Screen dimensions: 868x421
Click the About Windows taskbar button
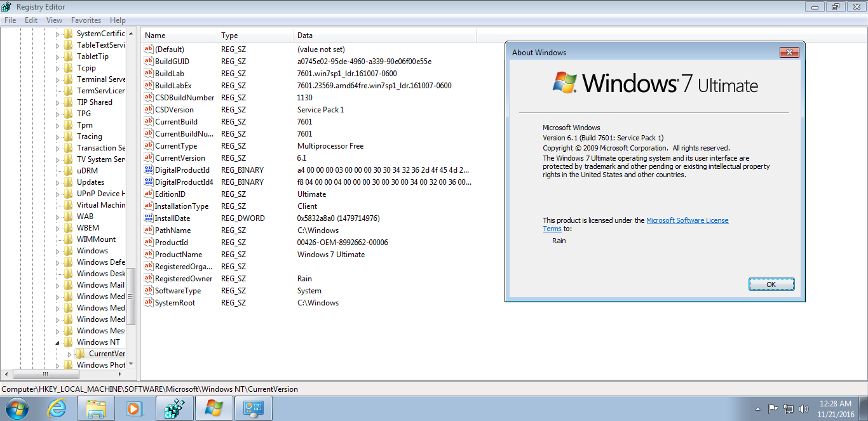[x=214, y=408]
